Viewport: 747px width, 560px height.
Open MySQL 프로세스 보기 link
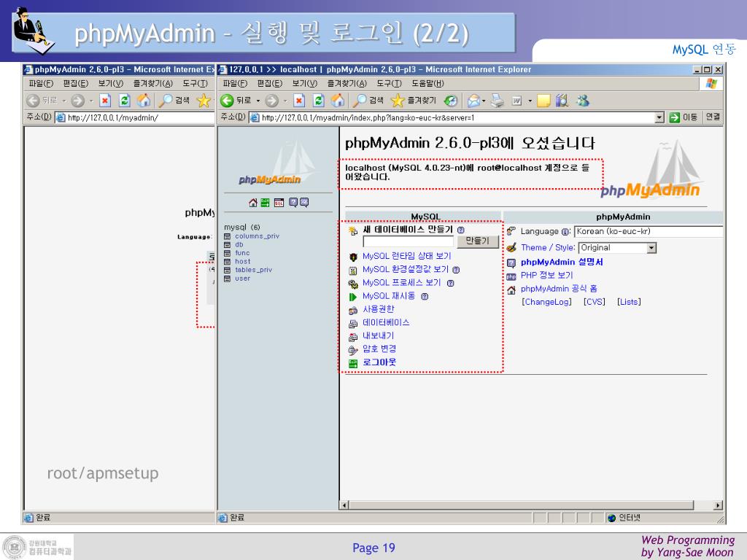pyautogui.click(x=402, y=283)
